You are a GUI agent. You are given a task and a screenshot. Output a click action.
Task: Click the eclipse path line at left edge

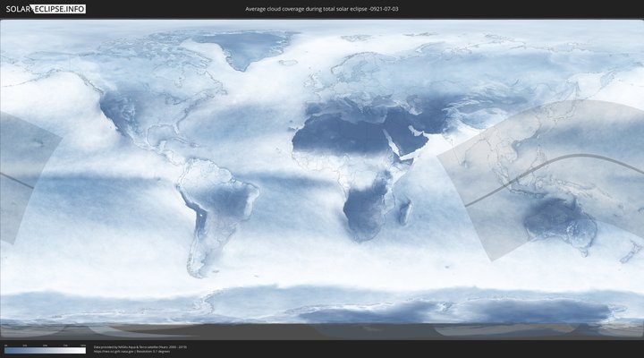click(x=16, y=179)
